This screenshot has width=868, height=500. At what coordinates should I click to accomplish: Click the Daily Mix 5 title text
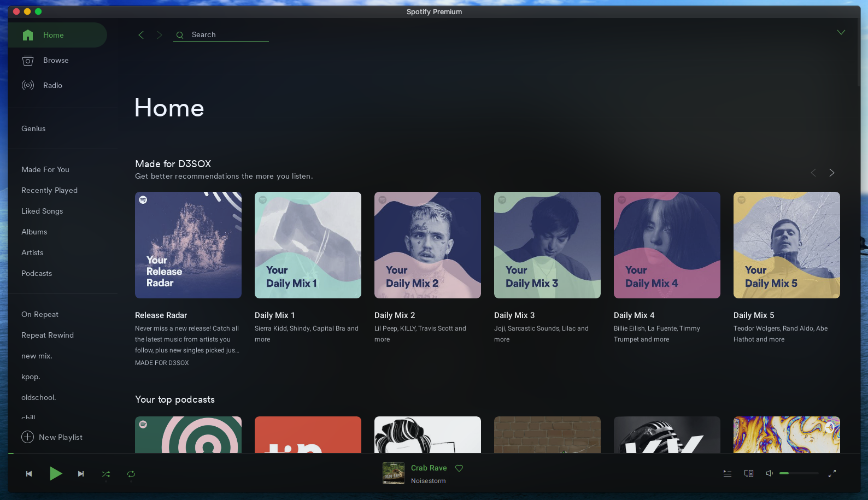(754, 315)
